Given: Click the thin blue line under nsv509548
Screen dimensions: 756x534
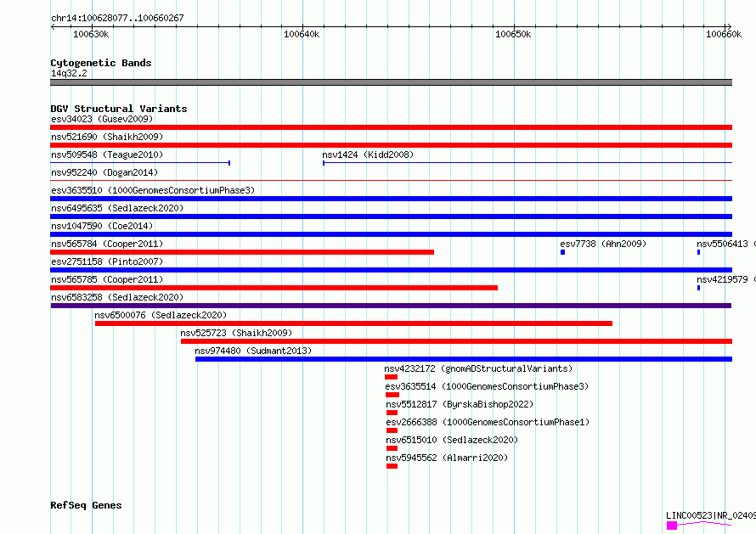Looking at the screenshot, I should pyautogui.click(x=140, y=163).
